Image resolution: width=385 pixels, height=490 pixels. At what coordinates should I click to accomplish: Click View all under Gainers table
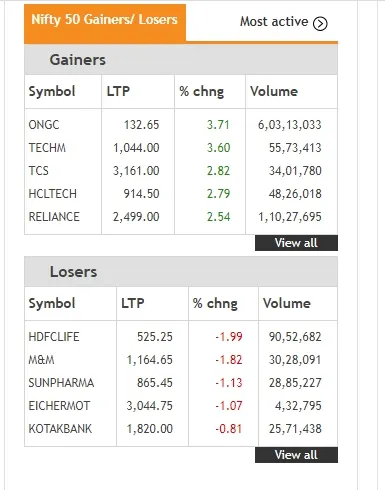coord(296,243)
